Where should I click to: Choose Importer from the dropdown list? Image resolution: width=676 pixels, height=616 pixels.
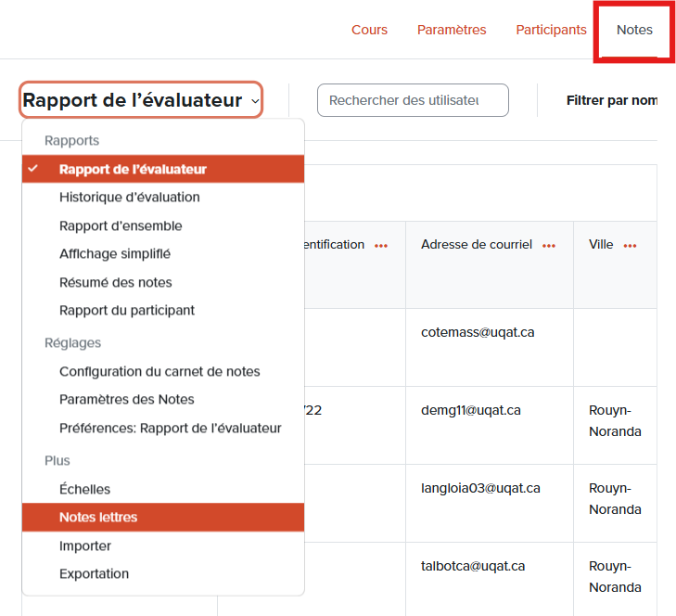click(x=85, y=545)
